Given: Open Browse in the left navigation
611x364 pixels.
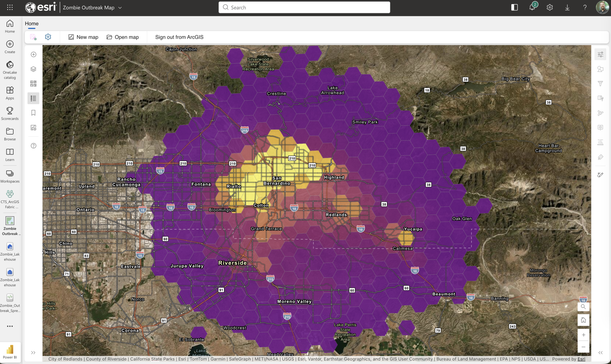Looking at the screenshot, I should coord(10,134).
